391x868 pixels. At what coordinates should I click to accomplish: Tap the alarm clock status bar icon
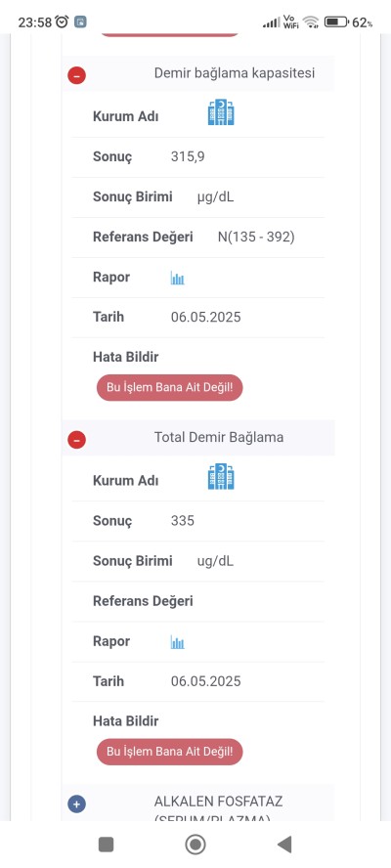click(x=62, y=22)
